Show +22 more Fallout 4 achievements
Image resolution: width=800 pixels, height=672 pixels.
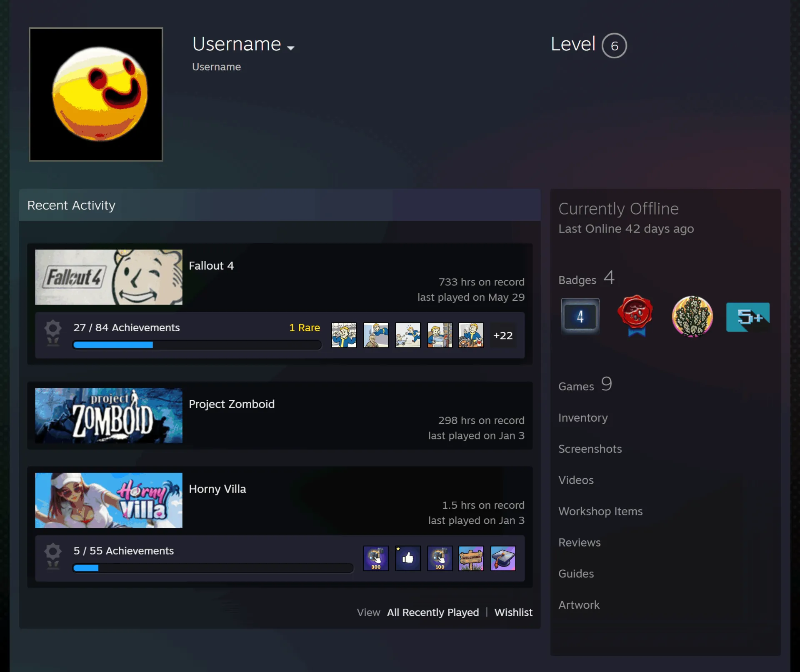503,335
